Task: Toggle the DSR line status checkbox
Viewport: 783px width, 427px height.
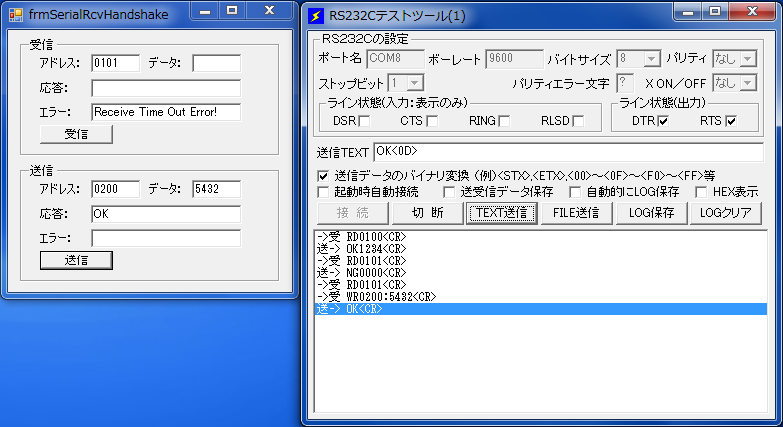Action: [365, 121]
